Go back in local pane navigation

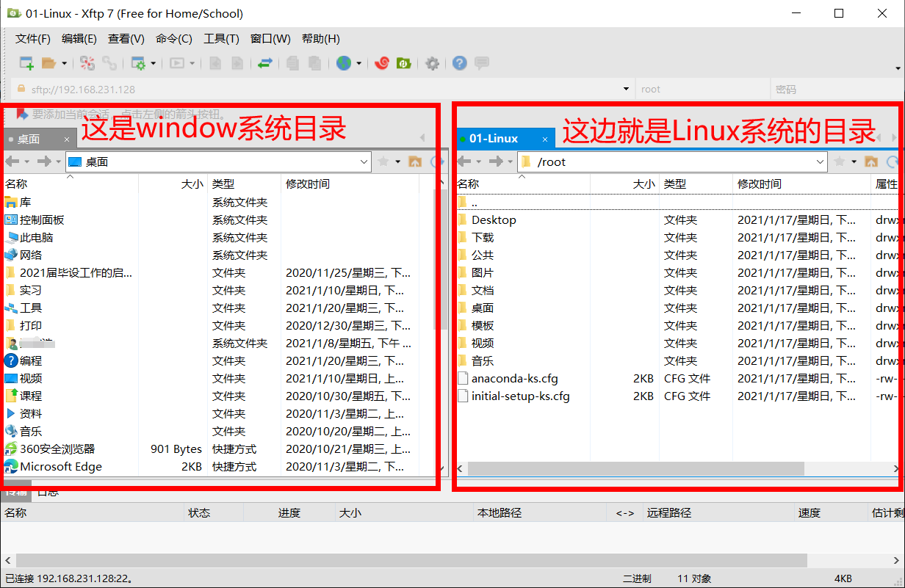[x=12, y=161]
